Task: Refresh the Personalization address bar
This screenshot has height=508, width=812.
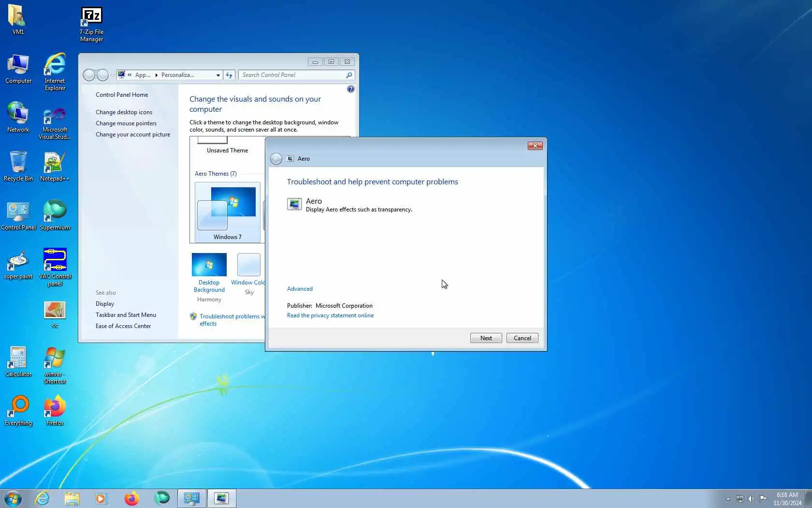Action: [229, 75]
